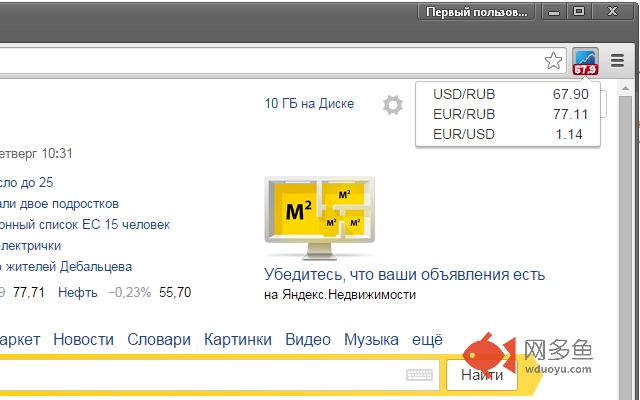Open the on-screen keyboard icon in search box
Image resolution: width=640 pixels, height=400 pixels.
pos(419,375)
